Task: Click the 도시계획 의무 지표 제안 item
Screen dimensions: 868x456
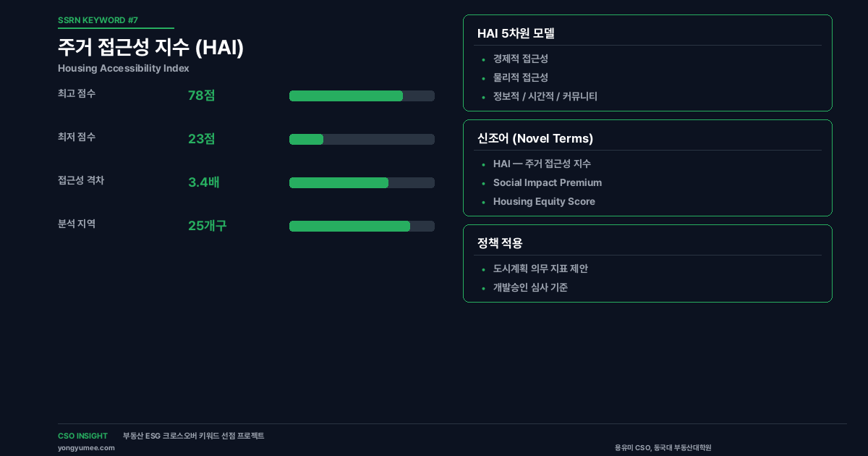Action: 540,269
